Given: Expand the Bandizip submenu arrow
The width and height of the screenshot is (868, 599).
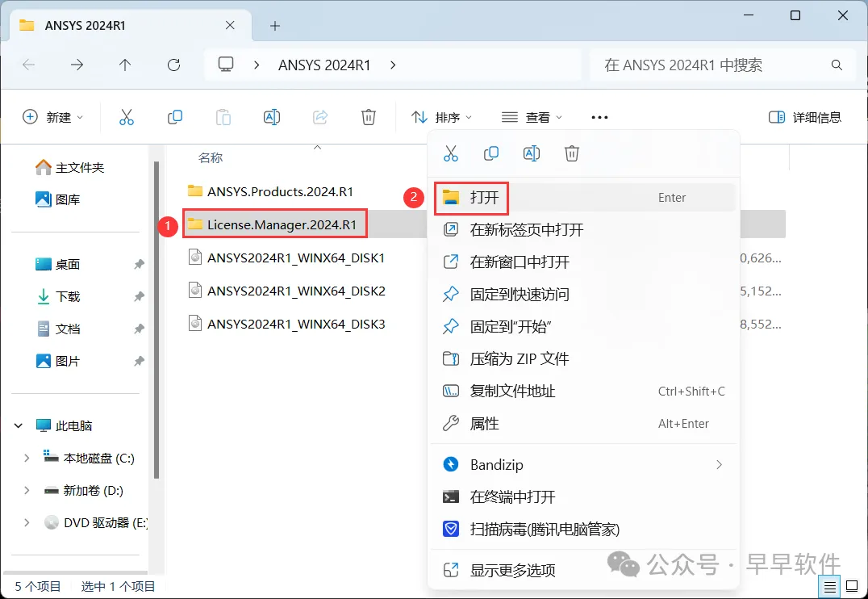Looking at the screenshot, I should coord(719,464).
